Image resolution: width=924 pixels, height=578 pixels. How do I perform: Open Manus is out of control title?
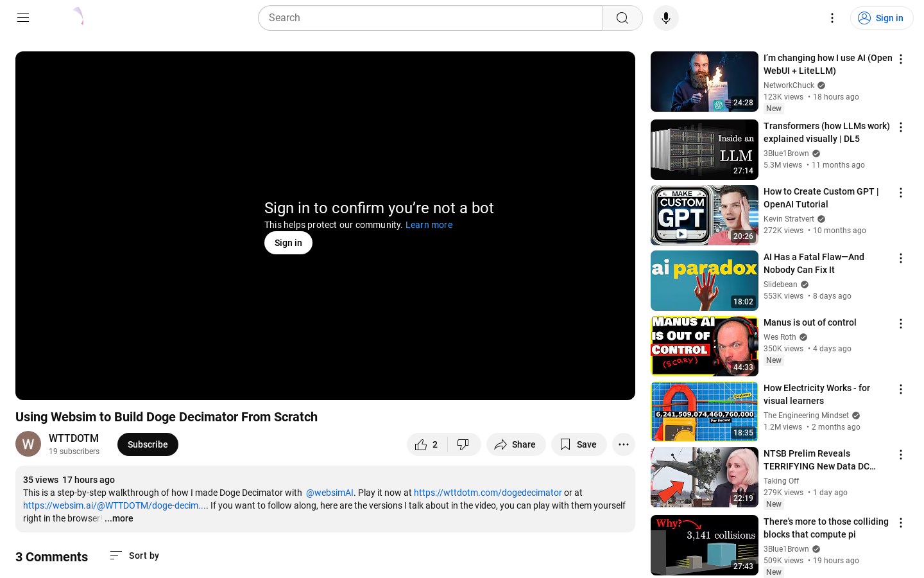[x=810, y=322]
